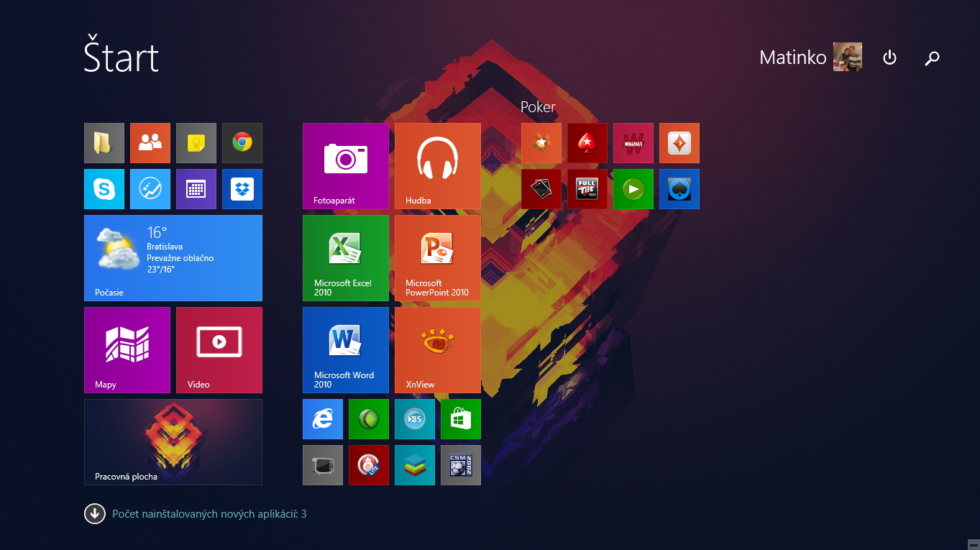The height and width of the screenshot is (550, 980).
Task: Open the green play-button poker tile
Action: [x=633, y=189]
